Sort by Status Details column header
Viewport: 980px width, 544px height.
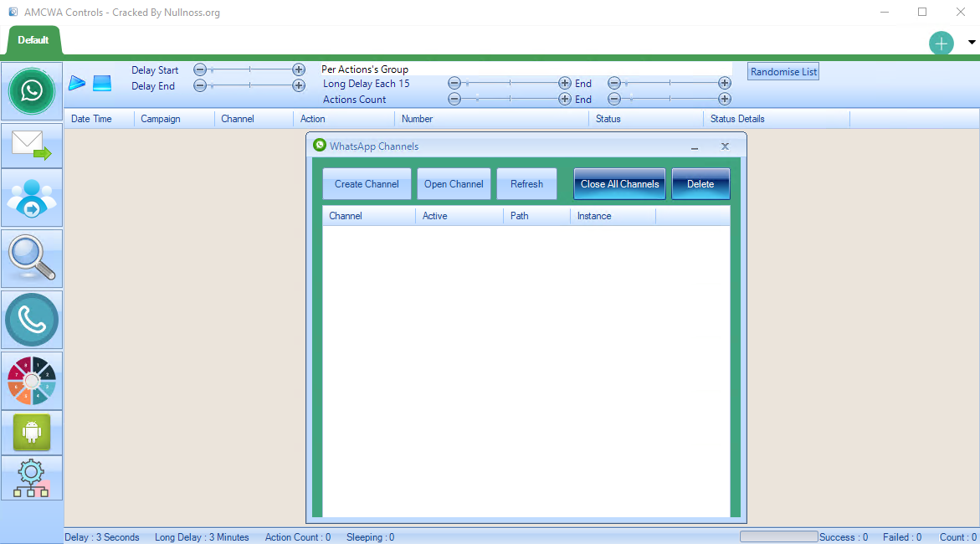click(777, 119)
